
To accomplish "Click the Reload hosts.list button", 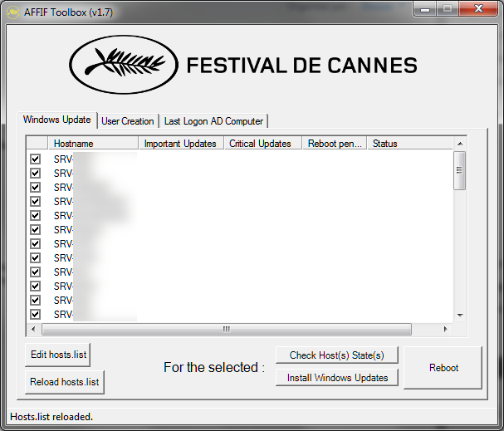I will 65,382.
